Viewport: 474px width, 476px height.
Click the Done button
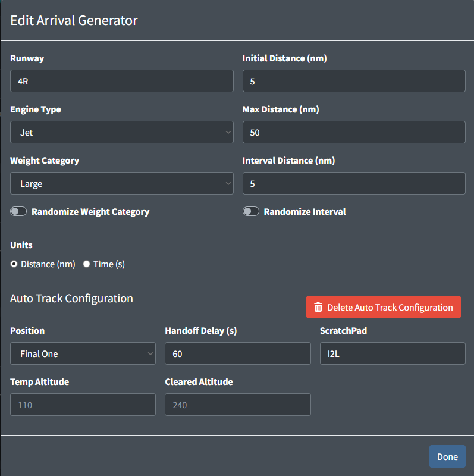click(x=447, y=456)
